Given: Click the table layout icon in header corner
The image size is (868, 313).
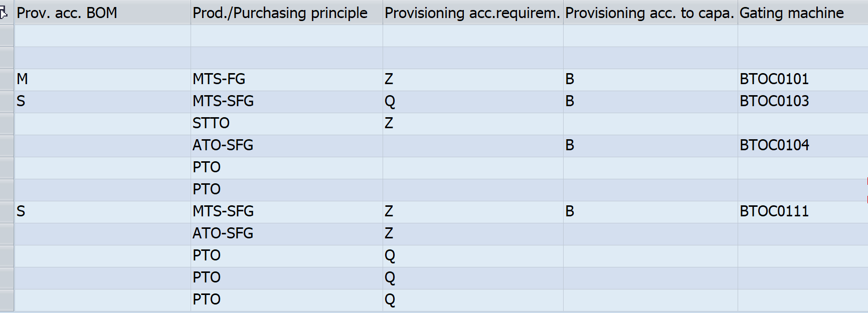Looking at the screenshot, I should [x=4, y=13].
